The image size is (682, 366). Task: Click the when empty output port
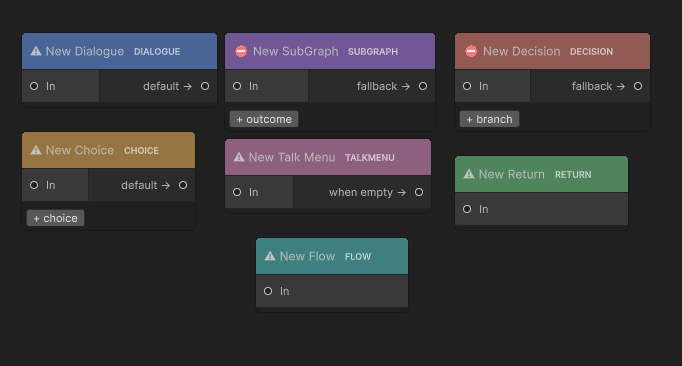(419, 192)
